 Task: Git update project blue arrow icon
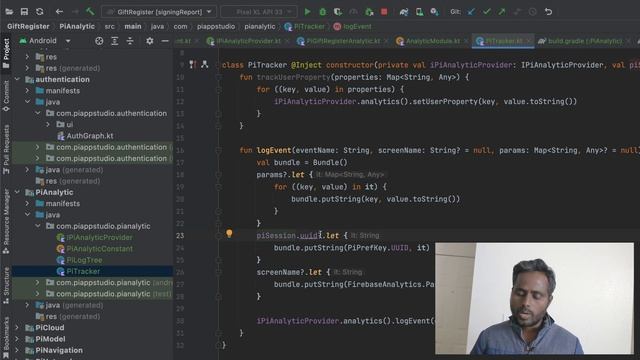(x=471, y=12)
